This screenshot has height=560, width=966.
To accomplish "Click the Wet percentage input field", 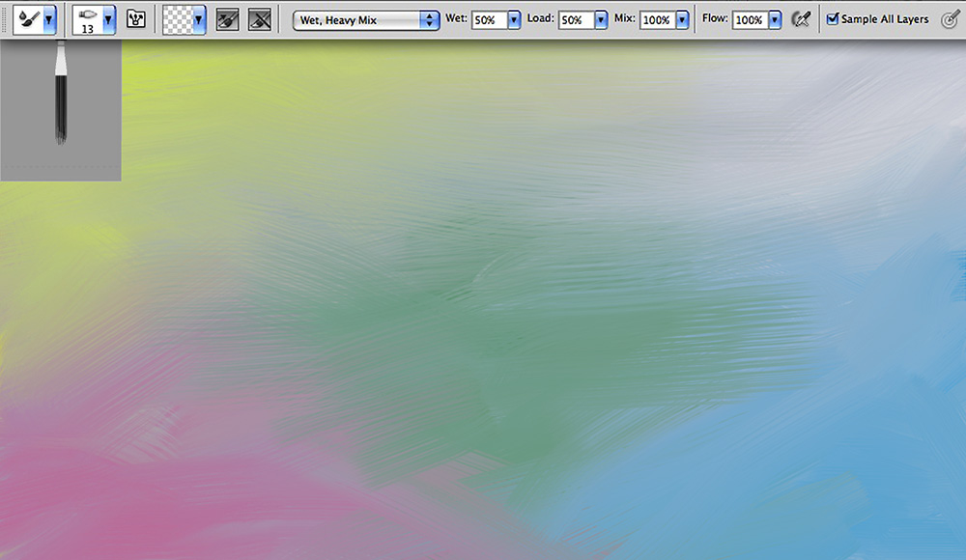I will click(489, 20).
